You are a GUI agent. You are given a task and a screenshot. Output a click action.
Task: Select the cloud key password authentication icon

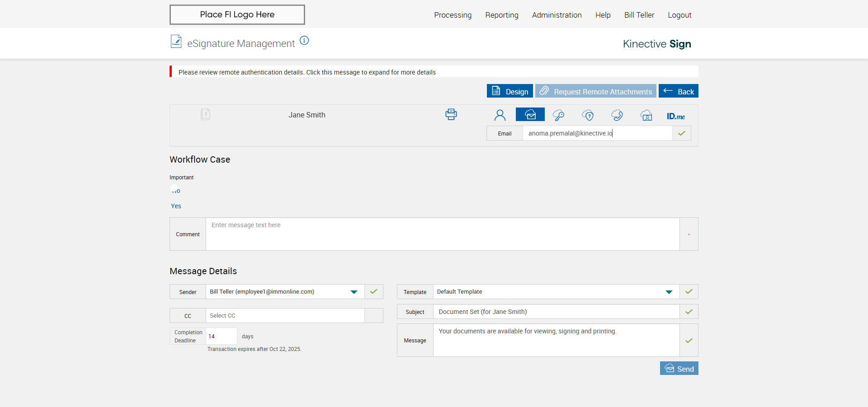point(558,115)
